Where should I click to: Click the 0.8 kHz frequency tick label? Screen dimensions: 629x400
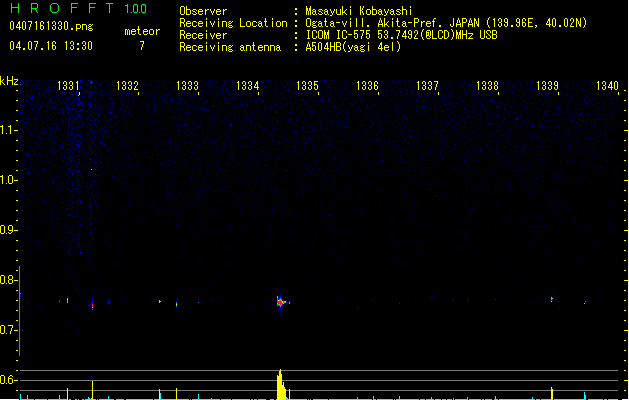[8, 280]
